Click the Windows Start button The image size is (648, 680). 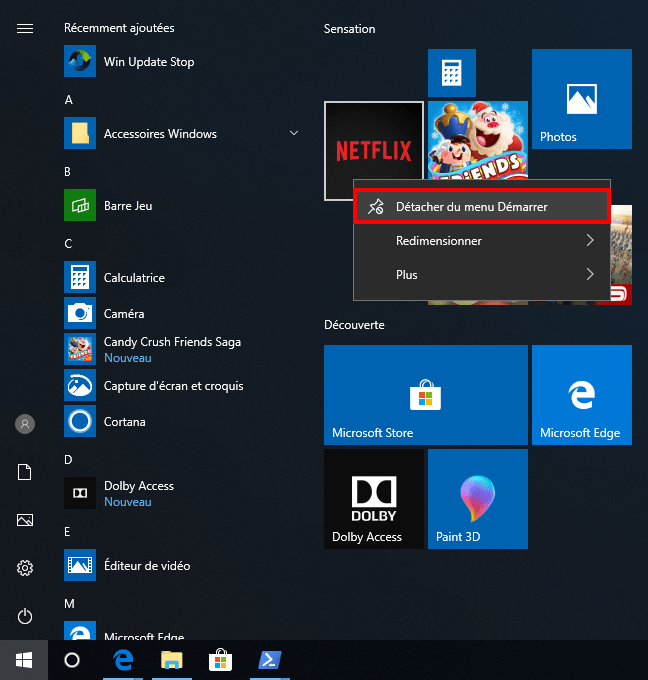(24, 660)
